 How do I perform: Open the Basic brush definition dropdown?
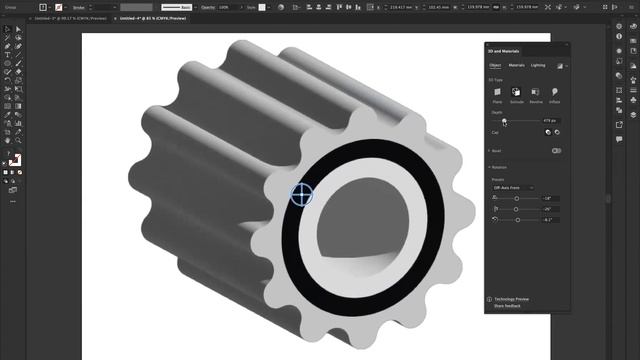pos(195,7)
